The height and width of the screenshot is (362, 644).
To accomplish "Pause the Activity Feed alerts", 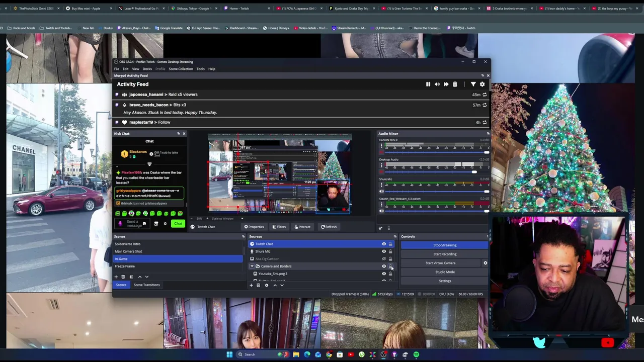I will click(428, 84).
